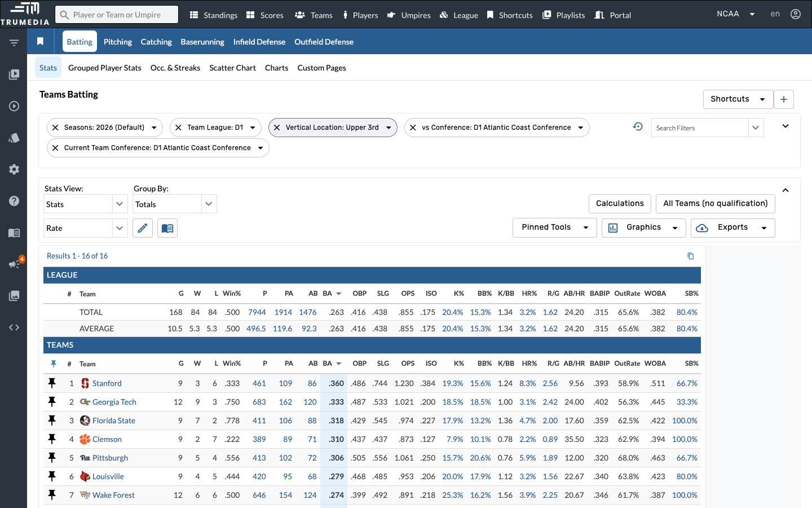Click the Calculations button

pyautogui.click(x=620, y=203)
